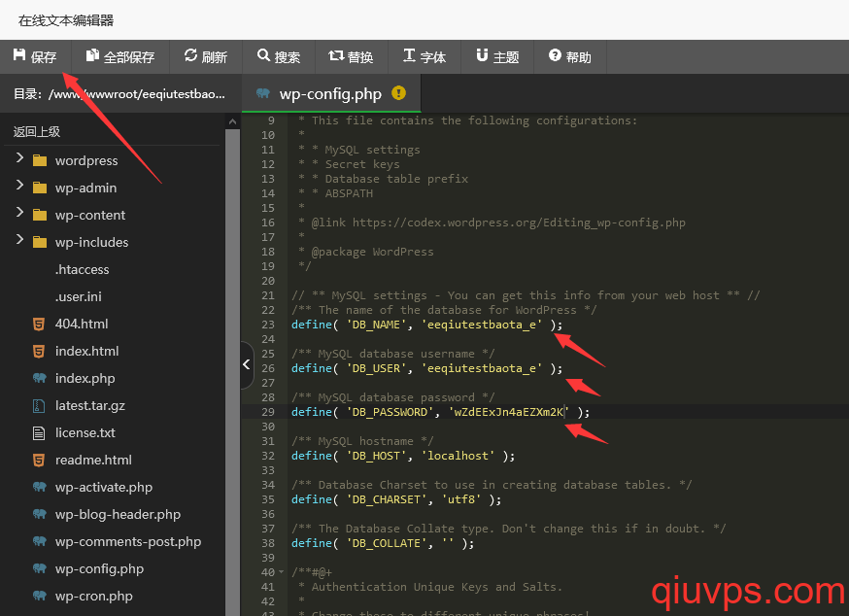Open Replace (替换) from the toolbar

coord(351,56)
